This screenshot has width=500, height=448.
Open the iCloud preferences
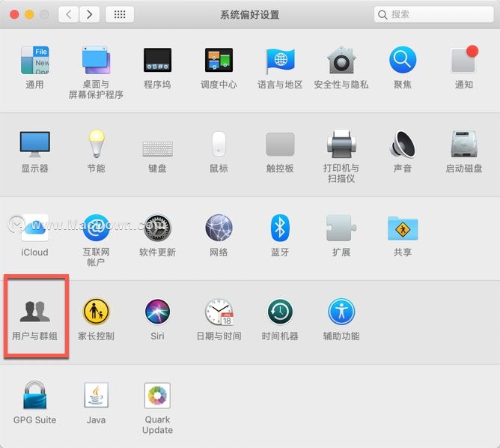34,228
